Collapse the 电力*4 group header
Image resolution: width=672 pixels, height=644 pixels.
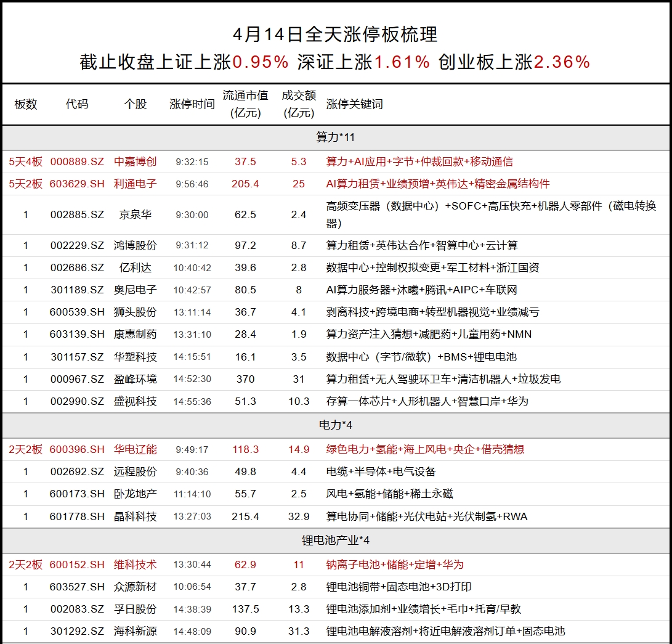(336, 425)
